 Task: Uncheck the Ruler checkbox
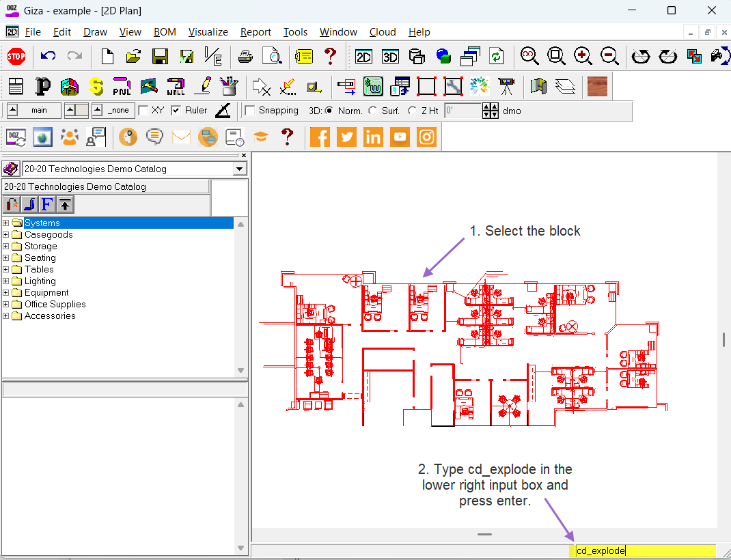pyautogui.click(x=176, y=111)
